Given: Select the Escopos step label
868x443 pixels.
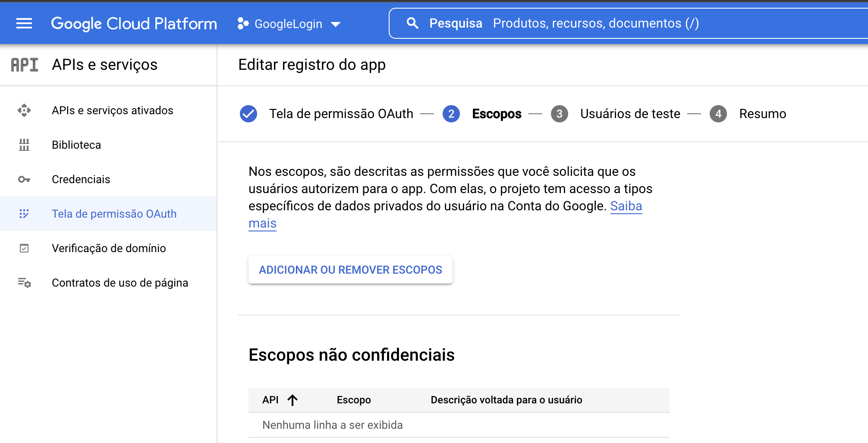Looking at the screenshot, I should click(x=497, y=114).
